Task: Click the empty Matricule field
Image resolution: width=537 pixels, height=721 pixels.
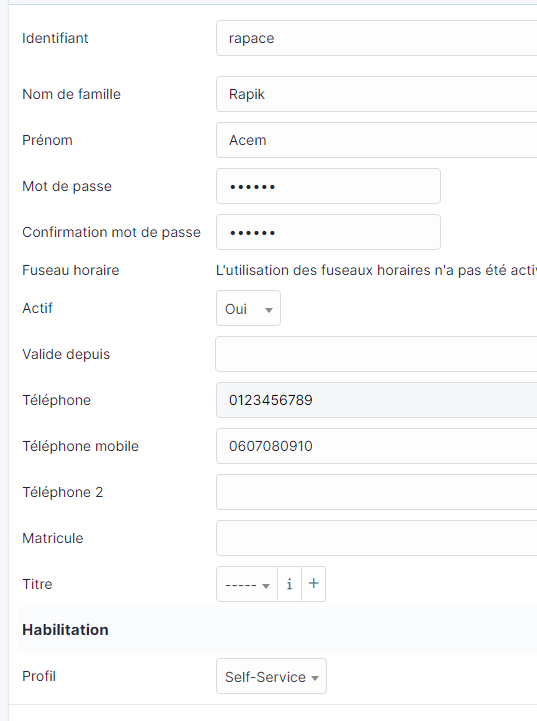Action: pos(377,538)
